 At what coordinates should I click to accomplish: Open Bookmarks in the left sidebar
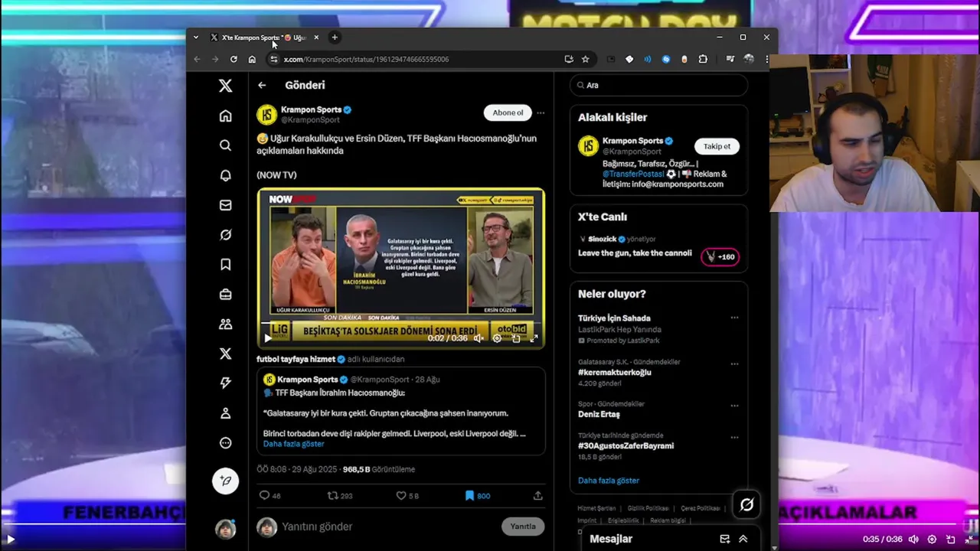225,265
